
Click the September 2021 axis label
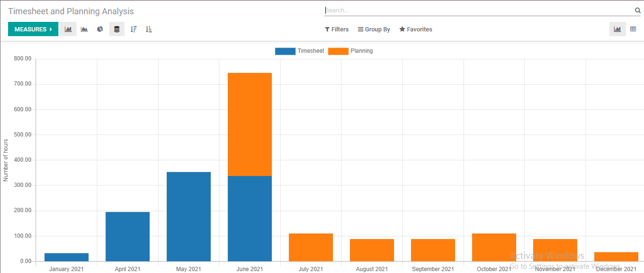tap(433, 269)
